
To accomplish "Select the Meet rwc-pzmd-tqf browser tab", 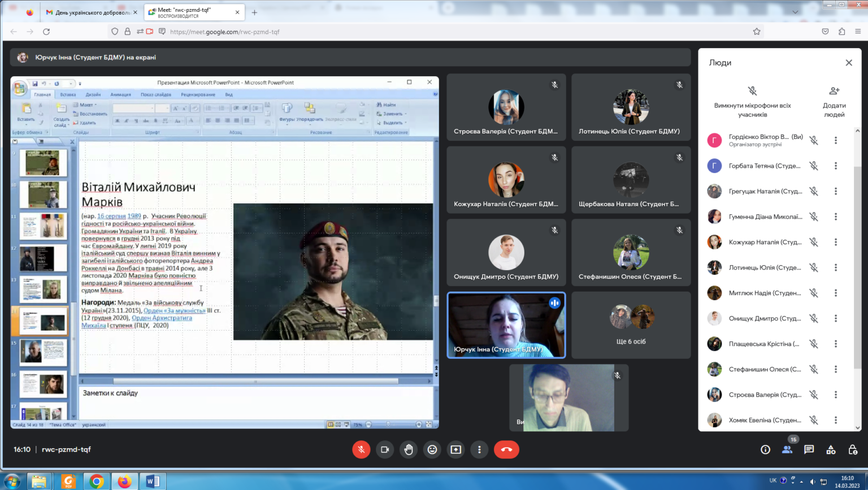I will tap(189, 12).
